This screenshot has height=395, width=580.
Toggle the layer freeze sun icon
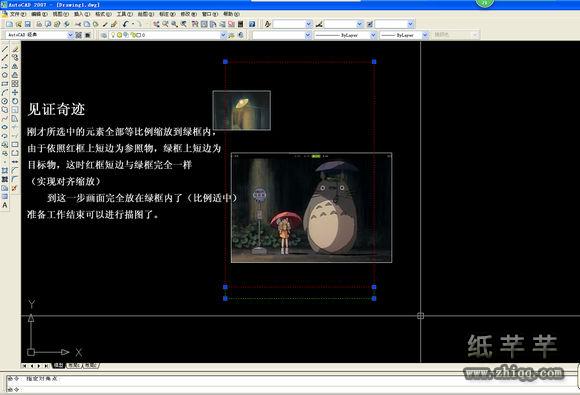(x=119, y=35)
